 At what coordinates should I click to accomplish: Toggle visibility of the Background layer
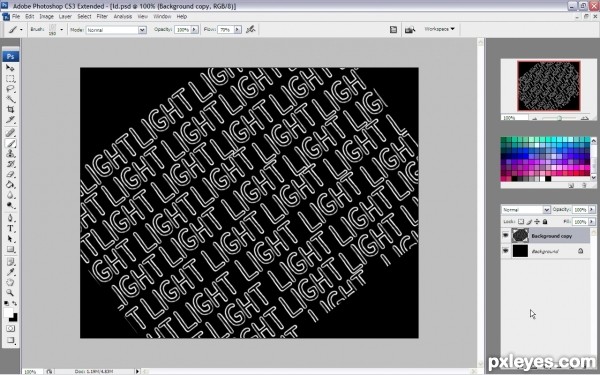coord(505,251)
